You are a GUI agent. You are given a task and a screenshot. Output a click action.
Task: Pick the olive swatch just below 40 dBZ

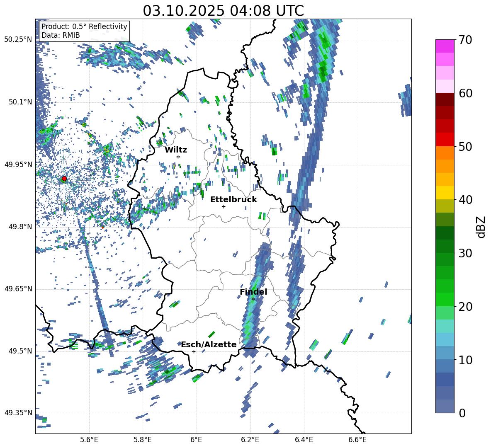(x=445, y=206)
